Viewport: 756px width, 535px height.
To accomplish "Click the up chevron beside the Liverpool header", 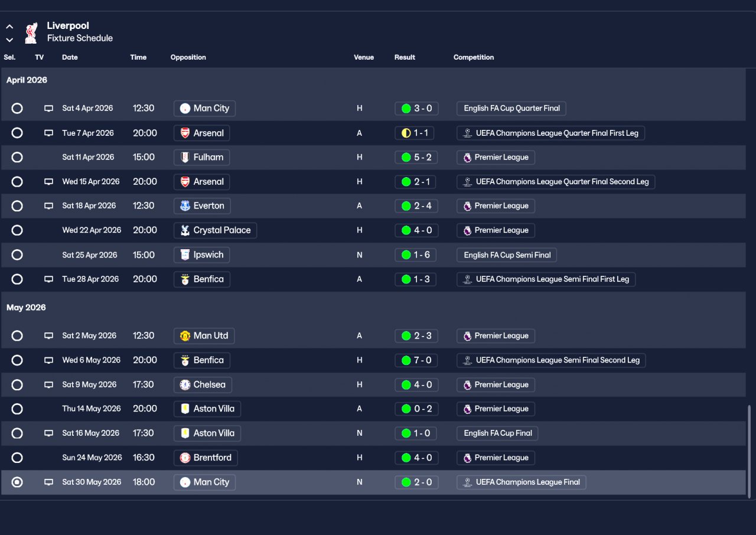I will coord(9,27).
